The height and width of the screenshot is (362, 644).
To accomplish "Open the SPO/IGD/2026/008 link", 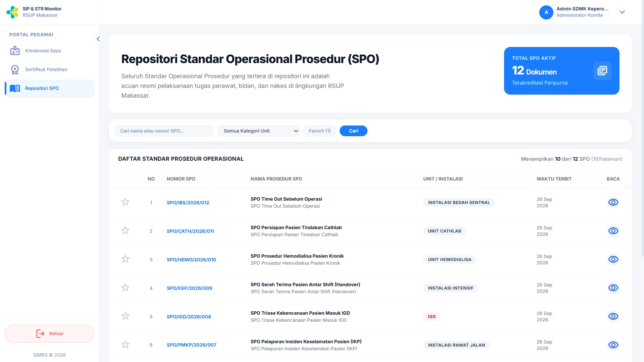I will [189, 317].
